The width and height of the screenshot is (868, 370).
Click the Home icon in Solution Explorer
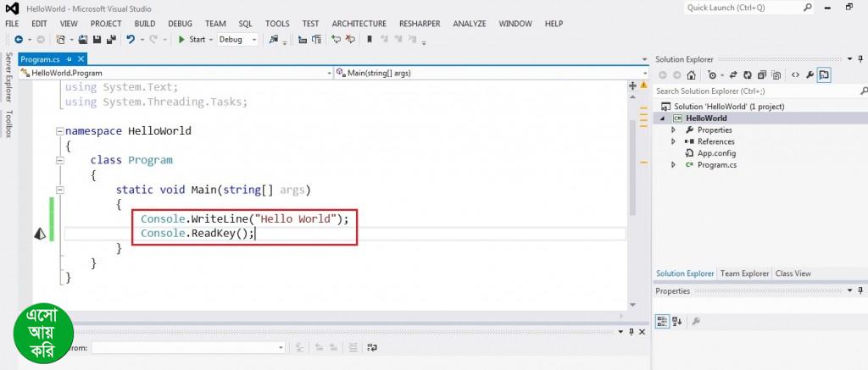tap(692, 75)
